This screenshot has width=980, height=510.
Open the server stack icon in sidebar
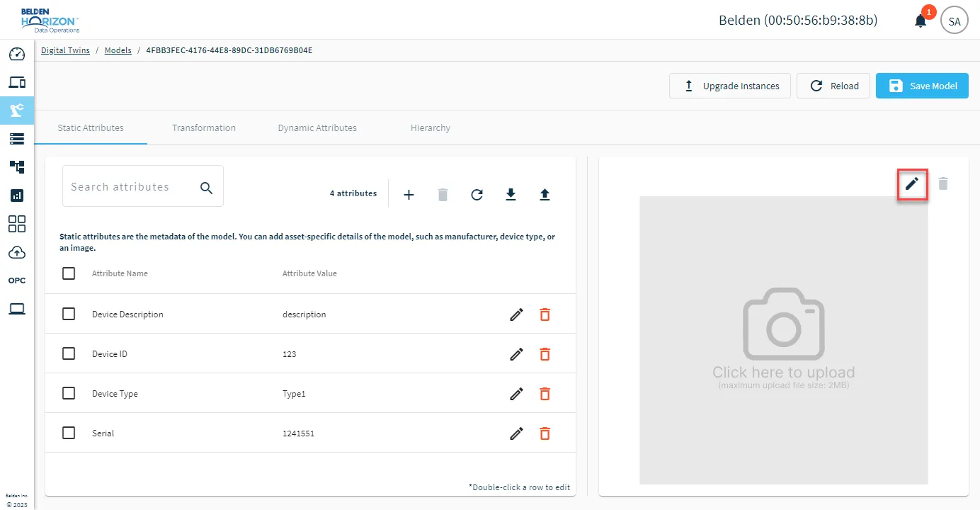(17, 139)
